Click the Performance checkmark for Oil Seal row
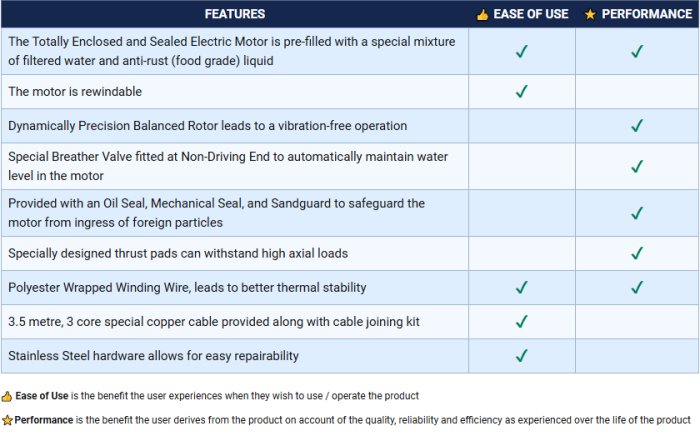The height and width of the screenshot is (436, 700). [637, 212]
